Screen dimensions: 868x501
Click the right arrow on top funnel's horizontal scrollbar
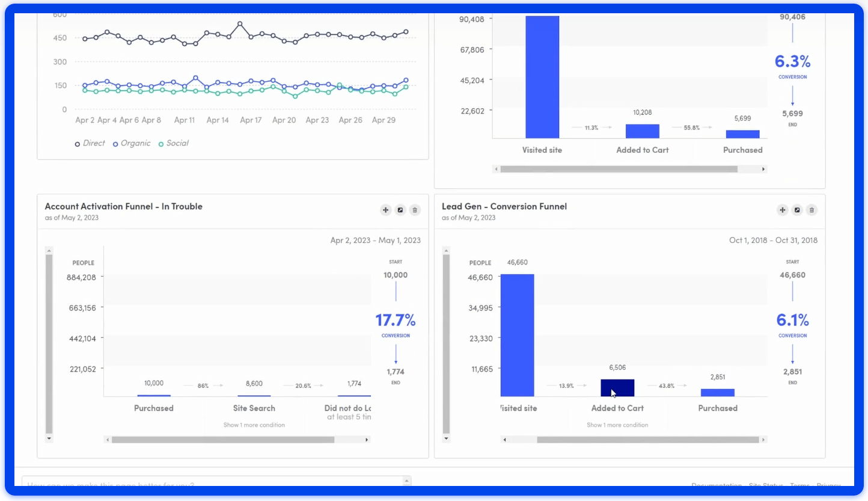(762, 169)
